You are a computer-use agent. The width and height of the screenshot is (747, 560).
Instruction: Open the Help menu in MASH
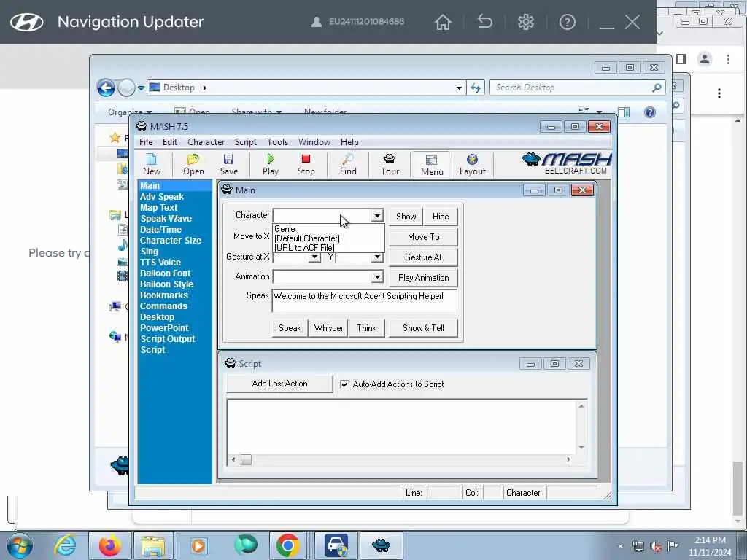pyautogui.click(x=349, y=142)
